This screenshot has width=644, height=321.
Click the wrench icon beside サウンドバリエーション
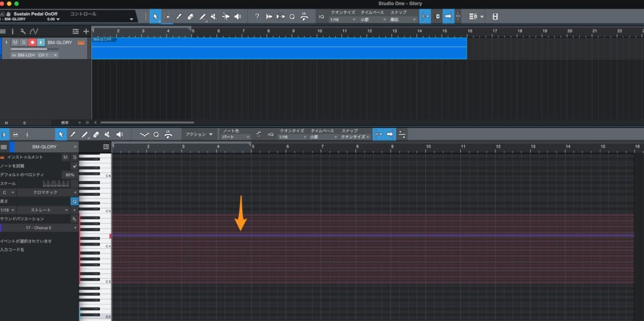pos(74,219)
